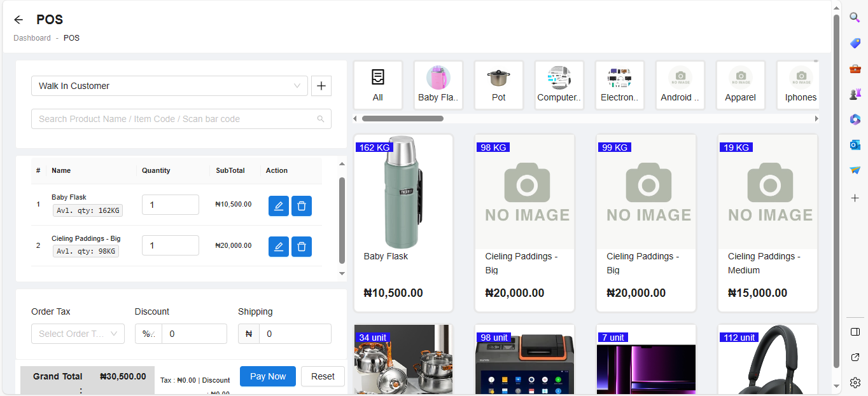Open browser sidebar search icon
The height and width of the screenshot is (396, 868).
pyautogui.click(x=855, y=17)
